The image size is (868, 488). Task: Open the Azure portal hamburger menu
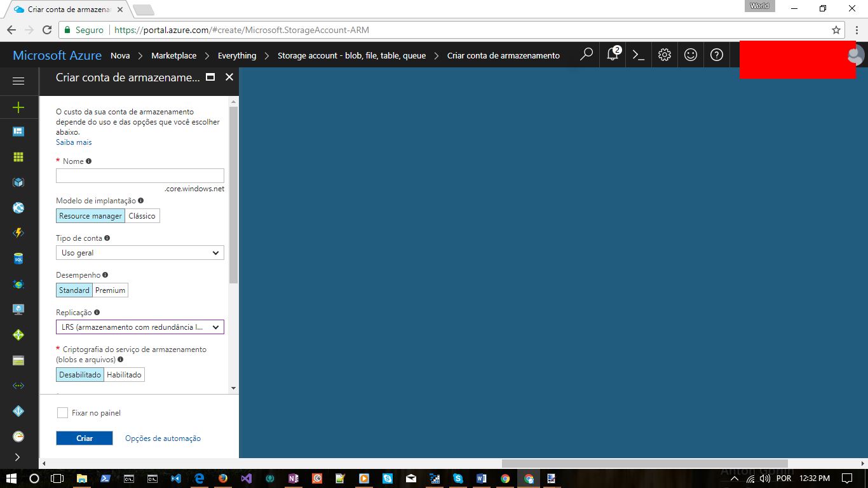[18, 81]
